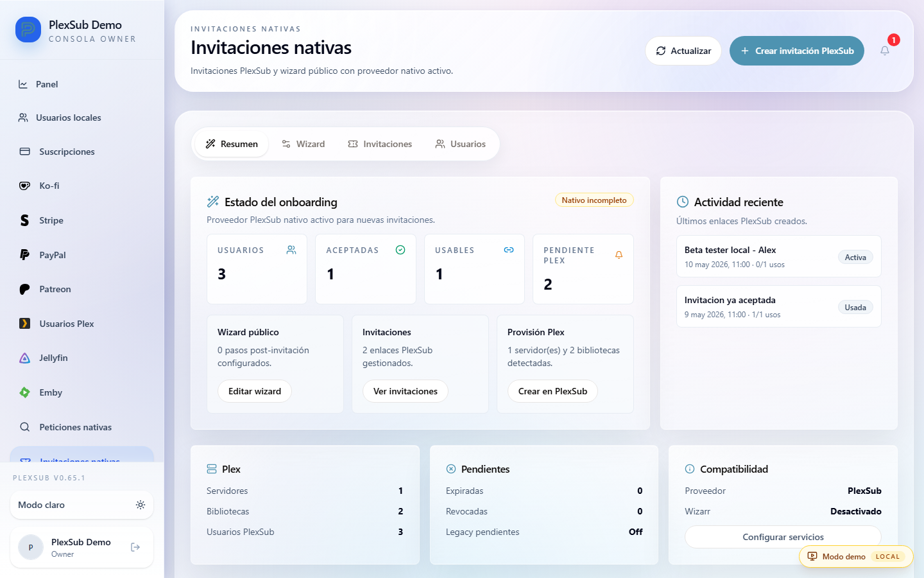This screenshot has width=924, height=578.
Task: Click the Proveedor PlexSub value
Action: pyautogui.click(x=864, y=491)
